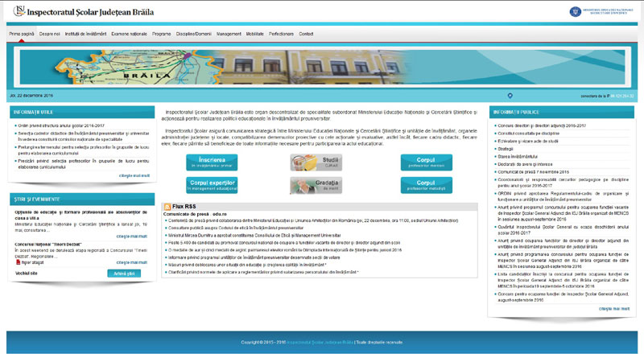644x362 pixels.
Task: Click the PDF attached file icon
Action: coord(18,262)
